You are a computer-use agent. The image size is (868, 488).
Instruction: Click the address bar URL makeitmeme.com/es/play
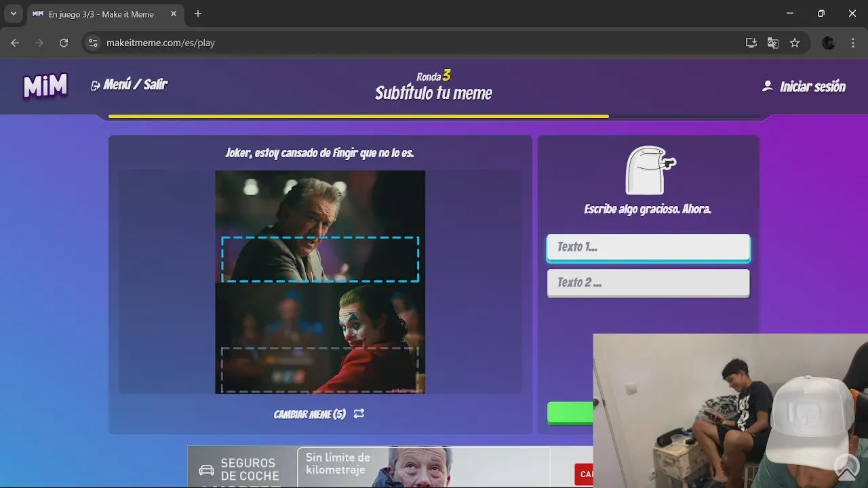161,43
